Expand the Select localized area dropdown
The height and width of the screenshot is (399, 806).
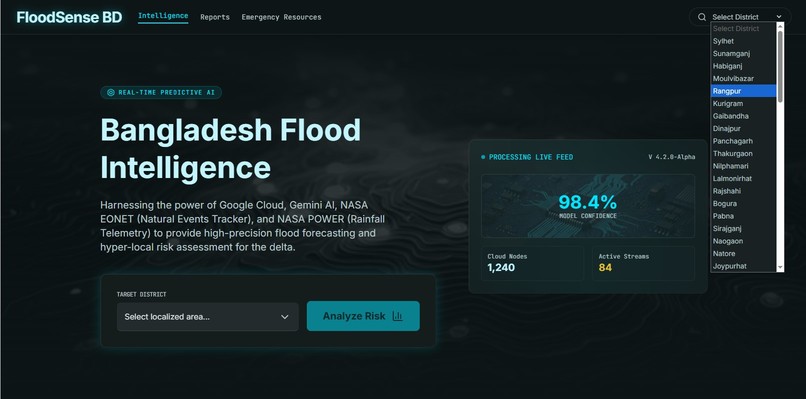(208, 317)
